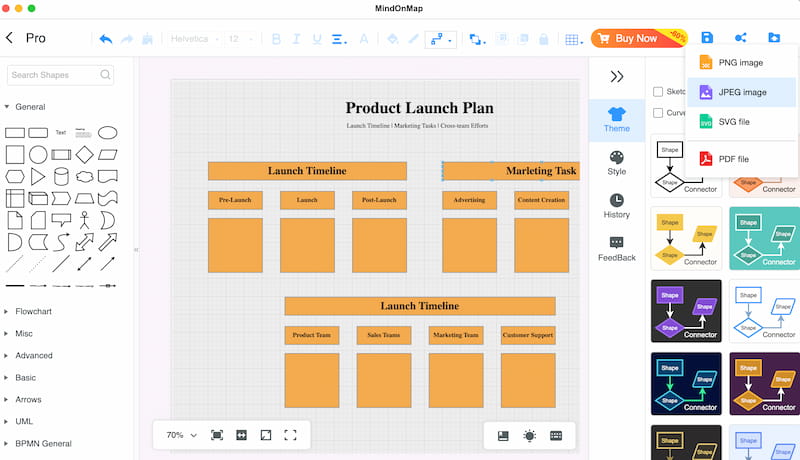
Task: Open the font size 12 dropdown
Action: coord(241,39)
